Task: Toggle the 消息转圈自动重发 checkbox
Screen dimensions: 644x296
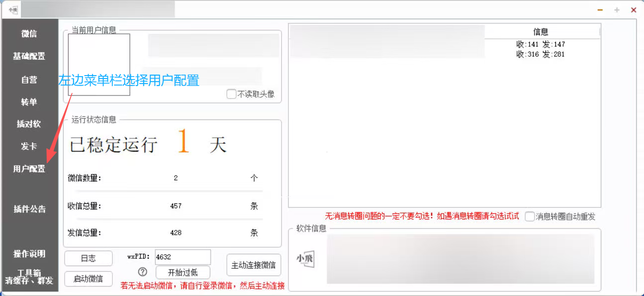Action: (530, 216)
